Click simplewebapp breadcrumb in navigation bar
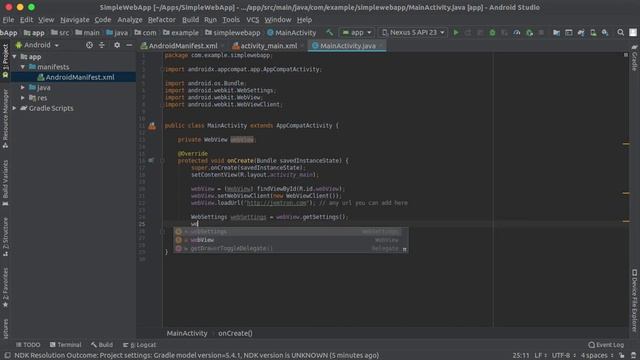Viewport: 640px width, 360px height. click(233, 33)
